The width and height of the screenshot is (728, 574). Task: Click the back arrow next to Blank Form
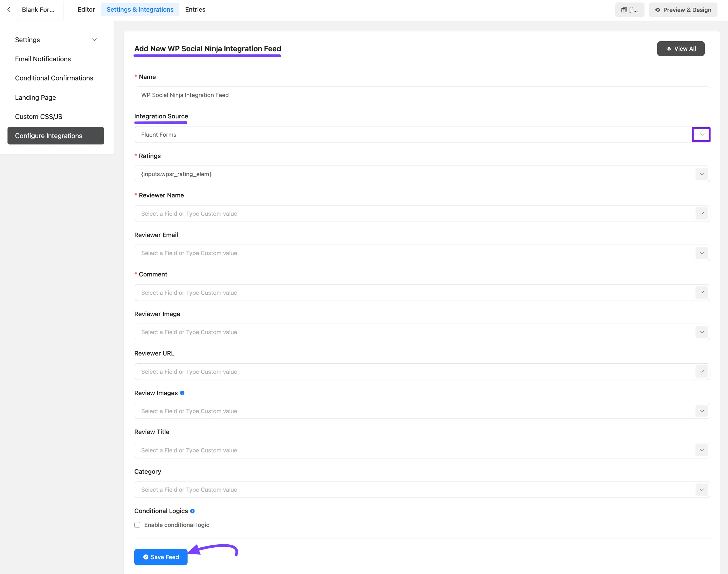tap(8, 9)
